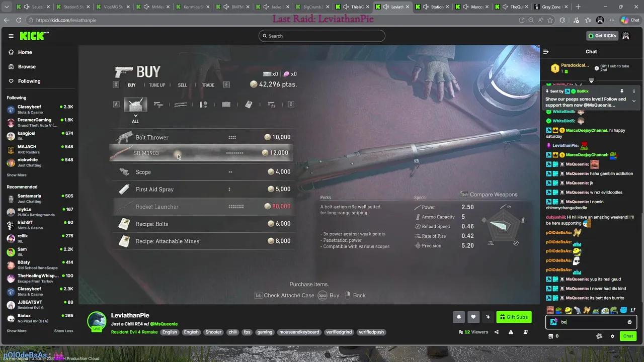Open kangjoel channel in sidebar
Screen dimensions: 644x362
pyautogui.click(x=39, y=135)
